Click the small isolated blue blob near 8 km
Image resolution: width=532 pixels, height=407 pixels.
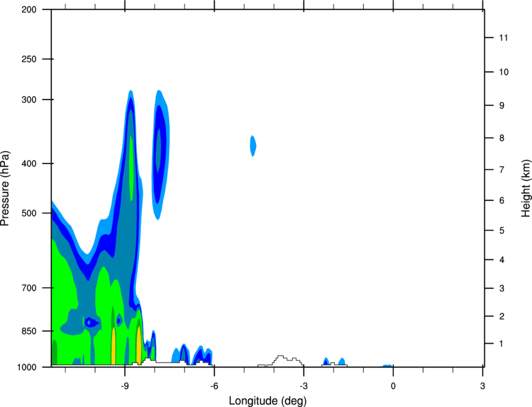point(253,146)
